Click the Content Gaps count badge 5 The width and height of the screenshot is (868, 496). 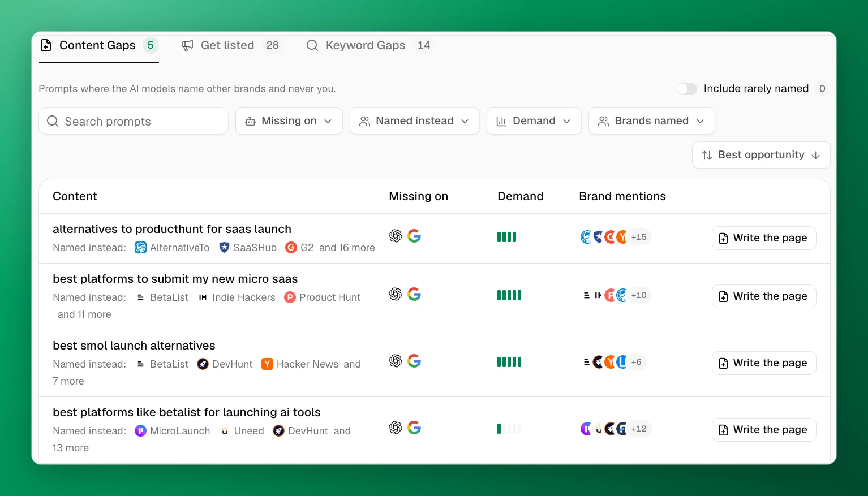(x=151, y=45)
